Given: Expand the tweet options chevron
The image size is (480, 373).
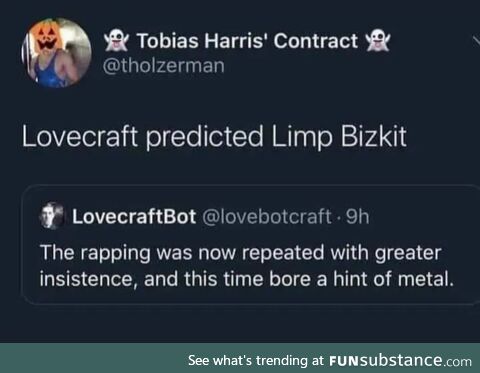Looking at the screenshot, I should tap(476, 42).
